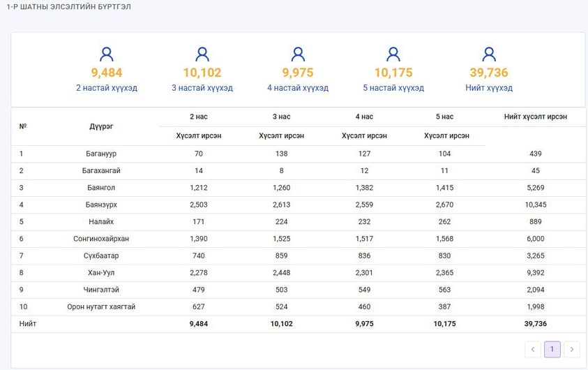The image size is (588, 370).
Task: Select the Сонгинохайрхан district name
Action: point(101,239)
